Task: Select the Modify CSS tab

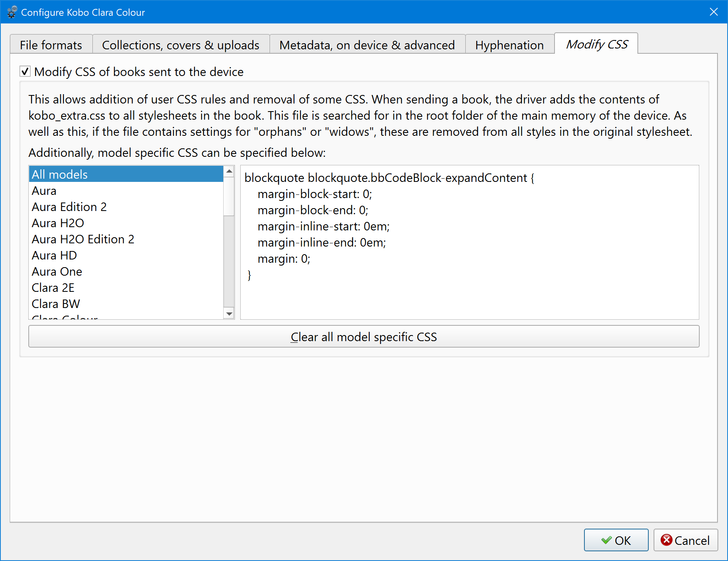Action: (597, 44)
